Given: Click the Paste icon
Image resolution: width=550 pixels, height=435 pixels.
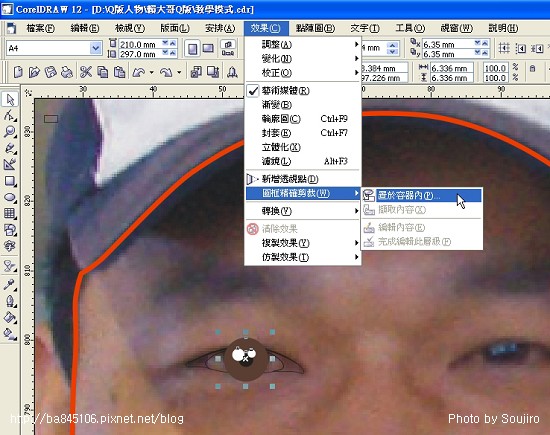Looking at the screenshot, I should (119, 73).
